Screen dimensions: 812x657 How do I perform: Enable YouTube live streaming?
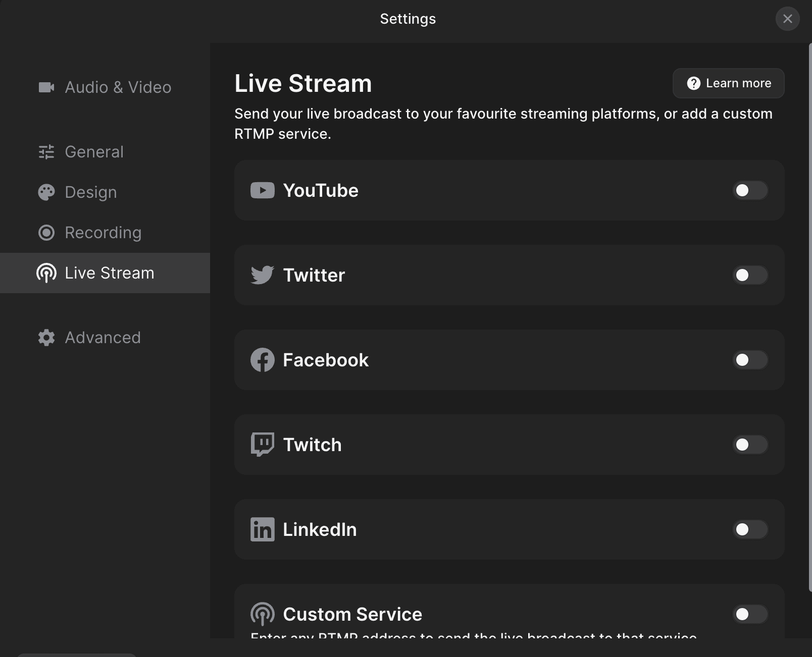point(749,190)
